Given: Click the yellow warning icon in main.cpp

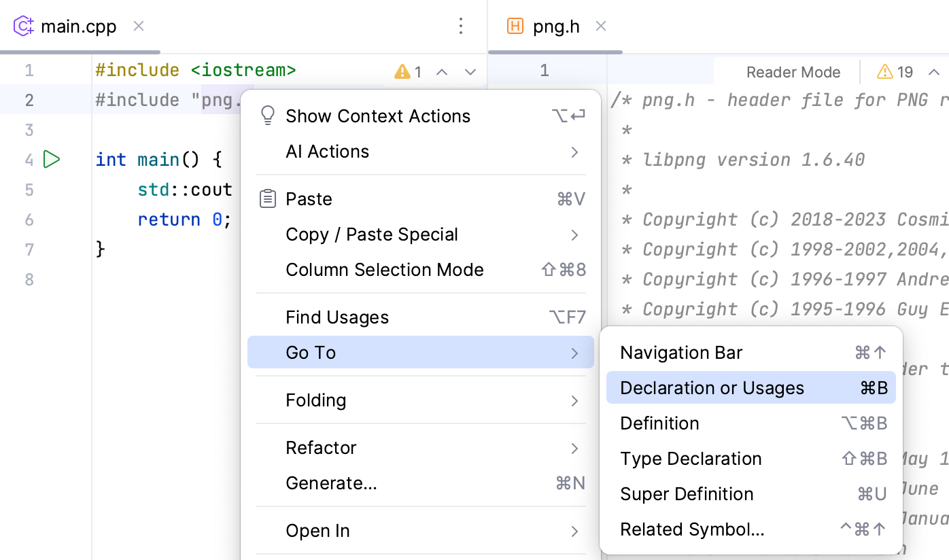Looking at the screenshot, I should pyautogui.click(x=402, y=71).
